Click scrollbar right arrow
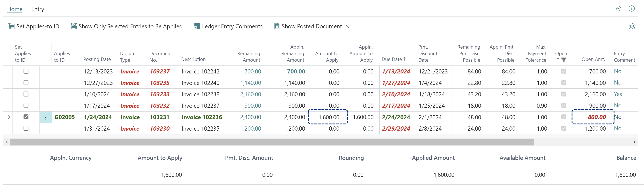The height and width of the screenshot is (187, 644). tap(634, 142)
